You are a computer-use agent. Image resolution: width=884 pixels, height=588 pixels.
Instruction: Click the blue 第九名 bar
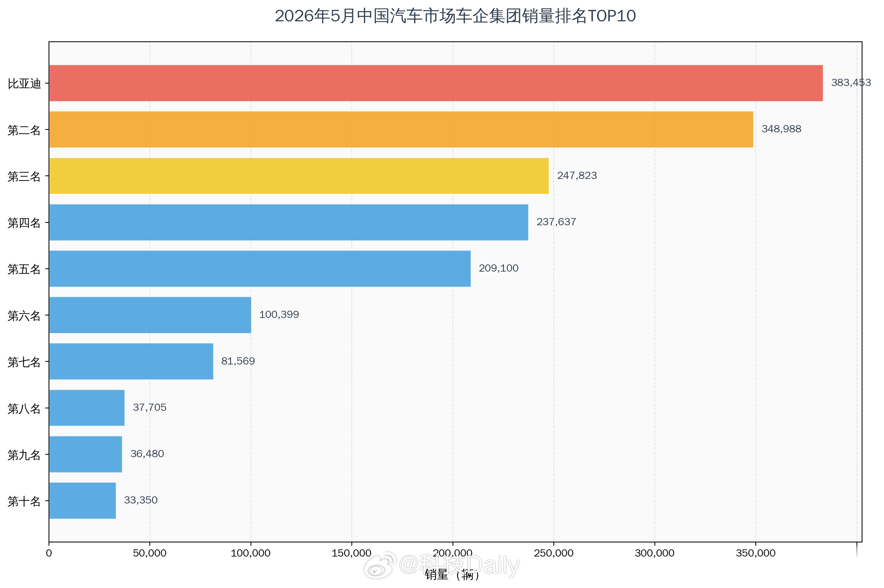pos(86,454)
